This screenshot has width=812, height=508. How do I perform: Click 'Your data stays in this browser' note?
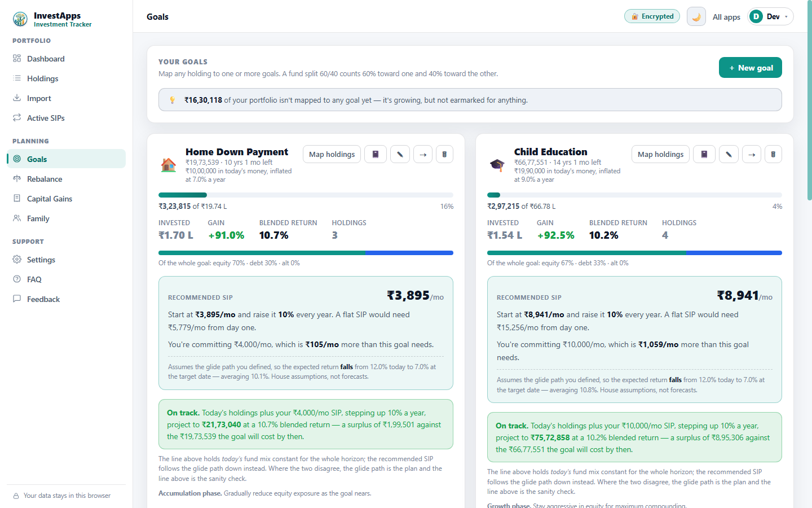point(67,496)
